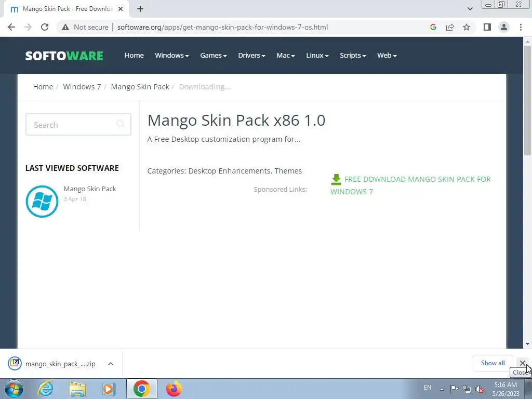Open File Explorer from taskbar

[77, 389]
